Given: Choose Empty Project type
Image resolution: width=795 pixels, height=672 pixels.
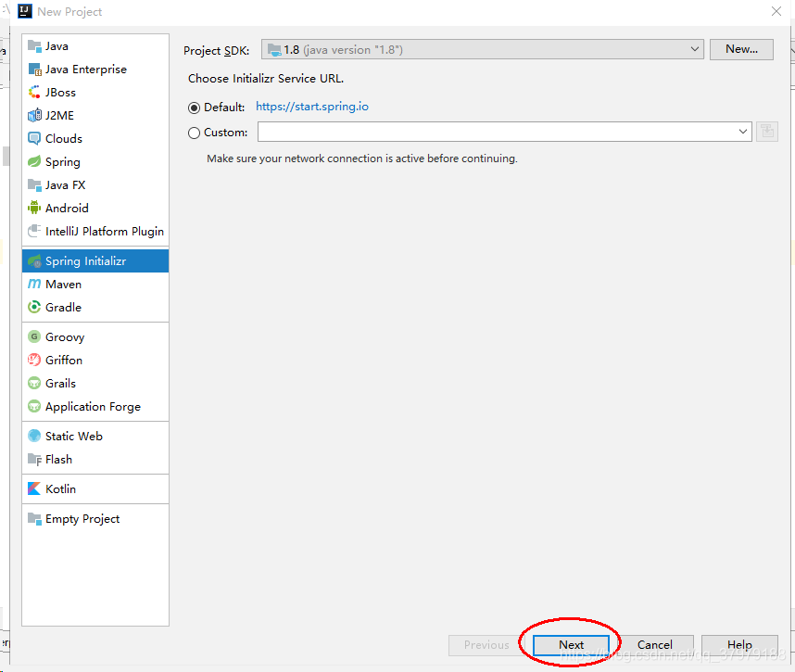Looking at the screenshot, I should [x=95, y=518].
